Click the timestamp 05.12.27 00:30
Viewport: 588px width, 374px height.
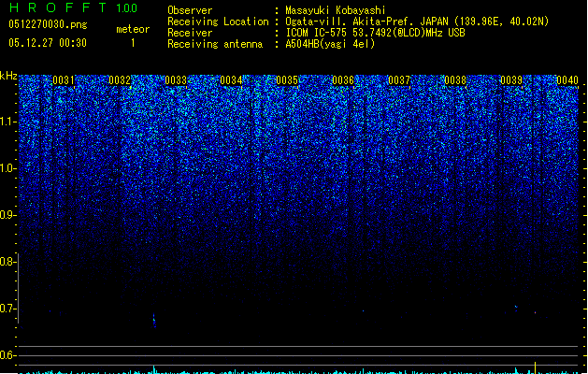coord(48,43)
